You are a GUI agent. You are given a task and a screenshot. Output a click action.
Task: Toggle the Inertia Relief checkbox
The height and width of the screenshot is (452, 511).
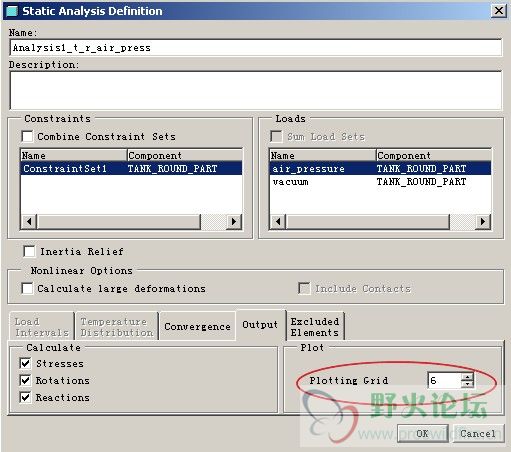point(29,251)
